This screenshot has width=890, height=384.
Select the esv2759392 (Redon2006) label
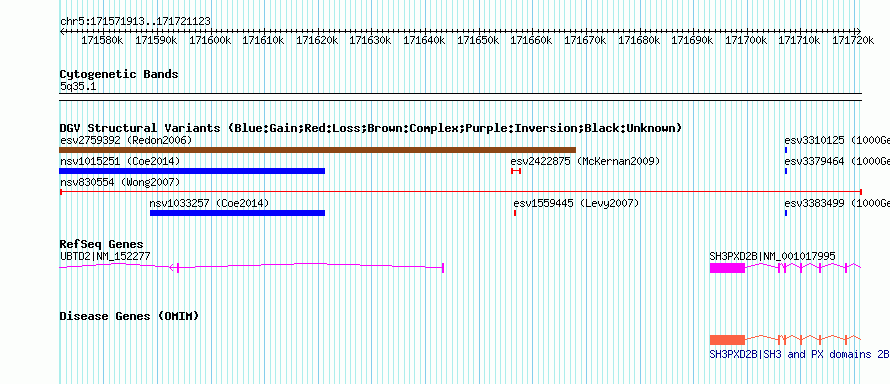(126, 140)
